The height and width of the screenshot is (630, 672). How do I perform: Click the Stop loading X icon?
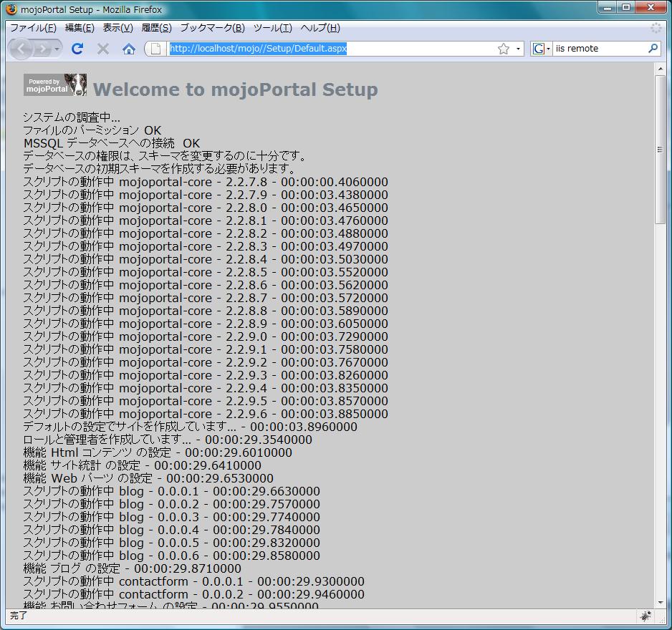[103, 49]
